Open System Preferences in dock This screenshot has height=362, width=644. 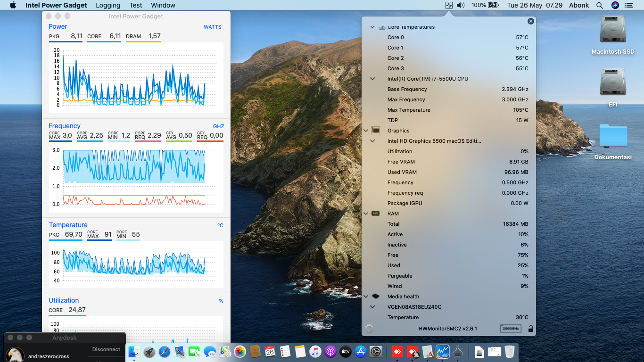376,352
